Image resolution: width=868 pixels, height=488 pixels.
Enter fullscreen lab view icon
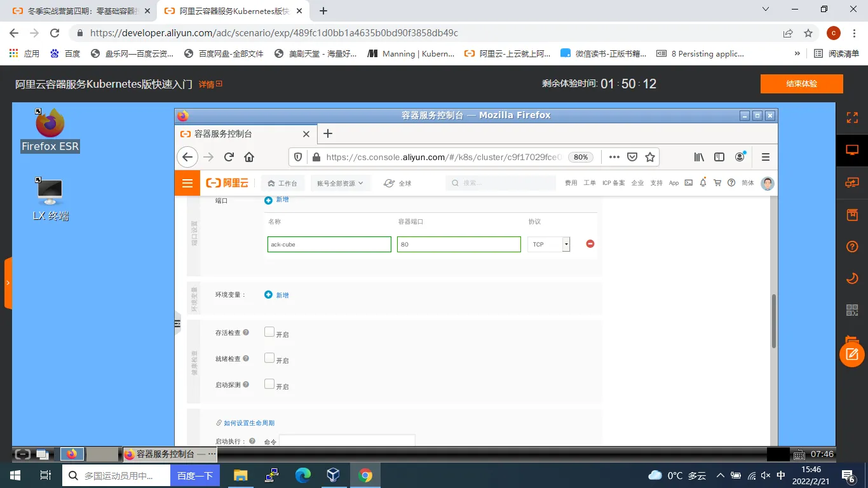pos(852,118)
